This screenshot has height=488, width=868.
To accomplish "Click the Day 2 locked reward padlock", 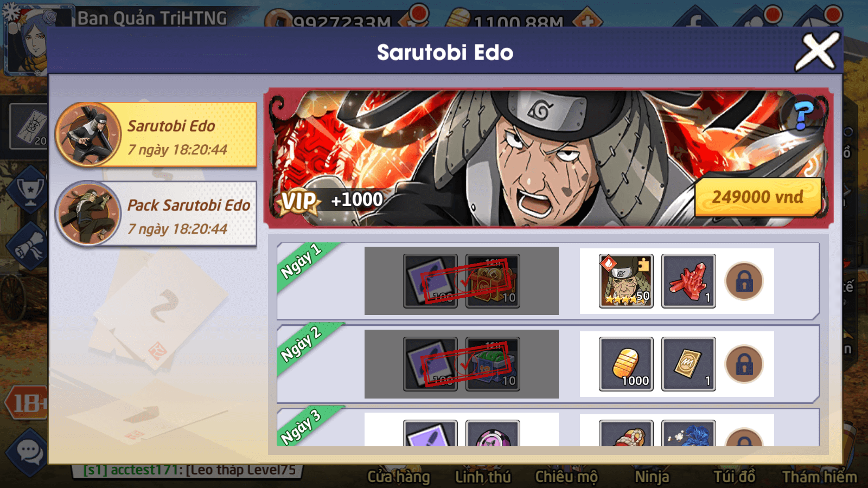I will [744, 364].
